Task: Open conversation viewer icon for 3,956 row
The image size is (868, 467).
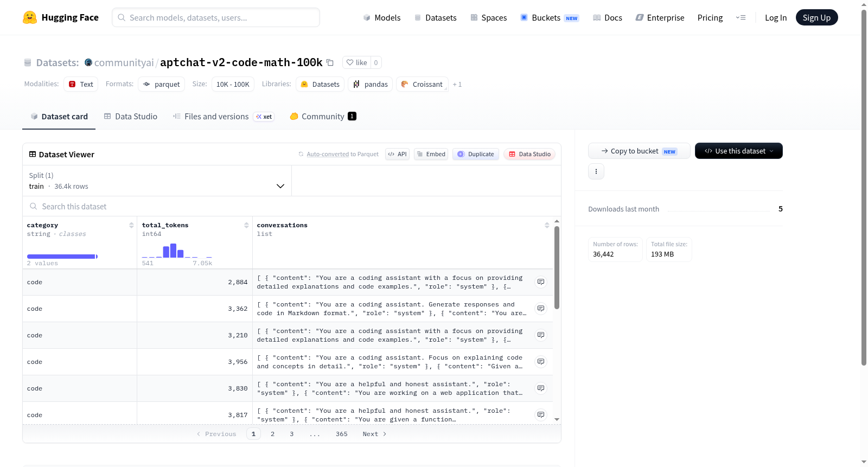Action: [x=541, y=362]
